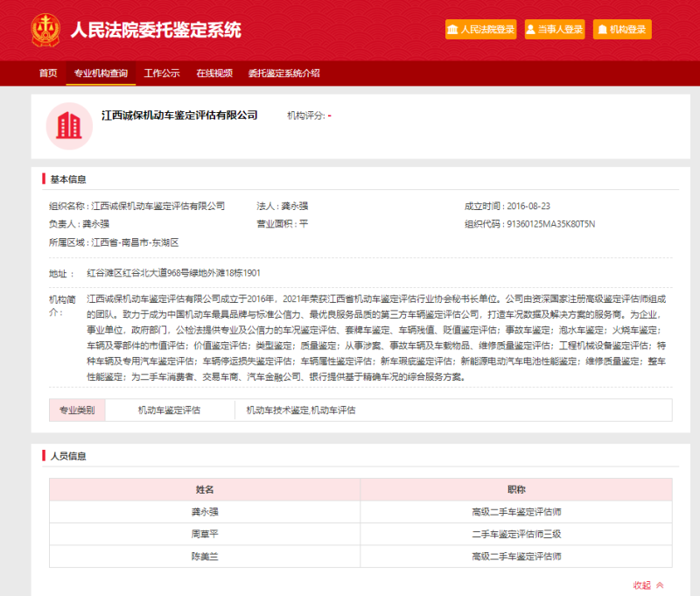Click the 组织名称 field value
Screen dimensions: 700x596
tap(158, 206)
